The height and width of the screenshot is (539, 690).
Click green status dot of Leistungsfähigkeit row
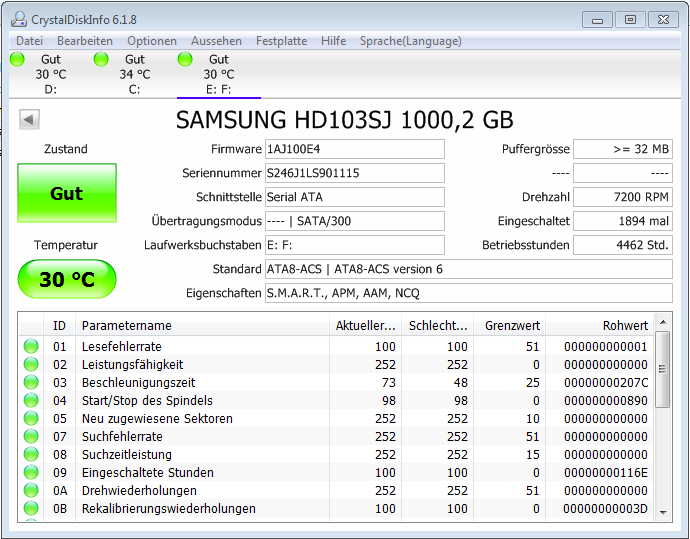31,364
